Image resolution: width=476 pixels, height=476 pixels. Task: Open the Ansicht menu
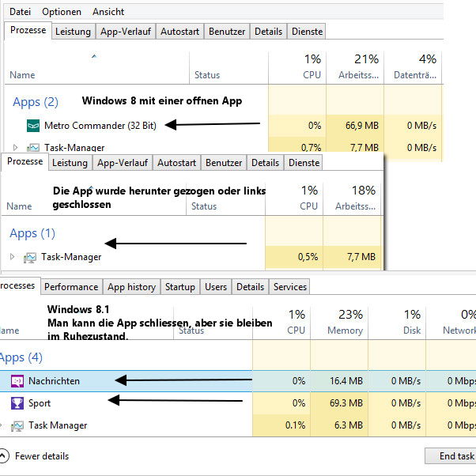(x=108, y=12)
